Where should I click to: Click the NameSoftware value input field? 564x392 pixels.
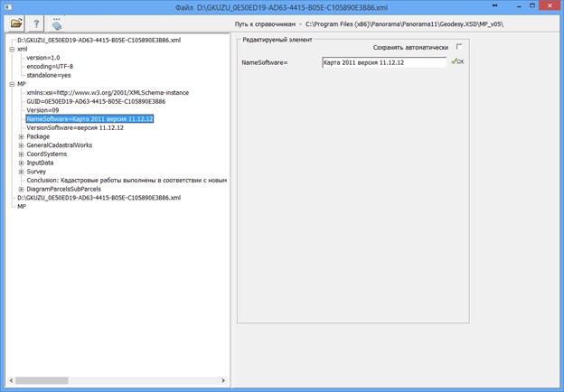coord(384,62)
